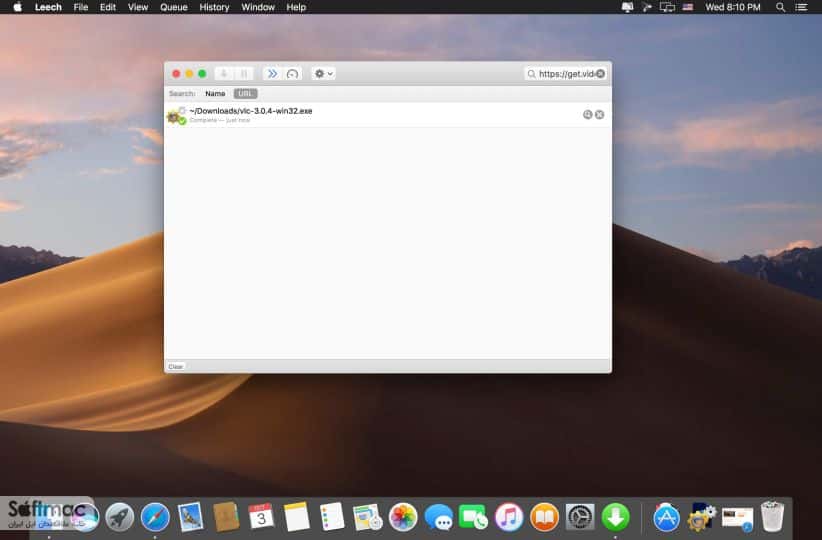Select the URL search scope
Viewport: 822px width, 540px height.
[x=245, y=93]
